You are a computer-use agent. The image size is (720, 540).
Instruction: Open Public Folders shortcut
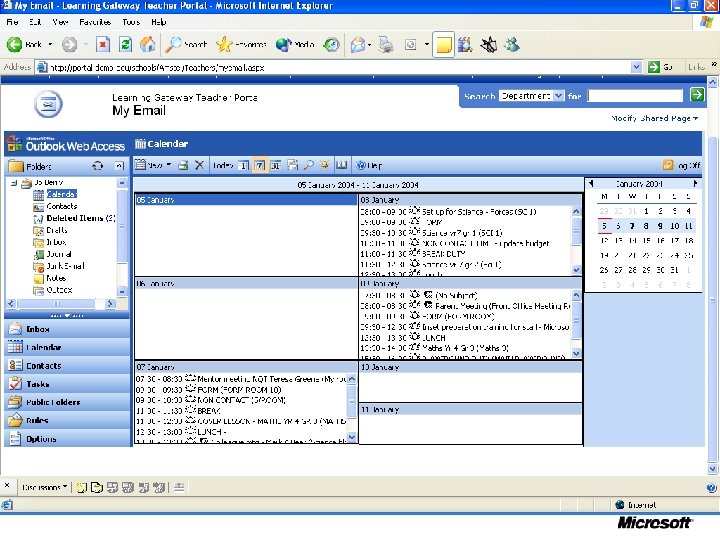pos(67,402)
